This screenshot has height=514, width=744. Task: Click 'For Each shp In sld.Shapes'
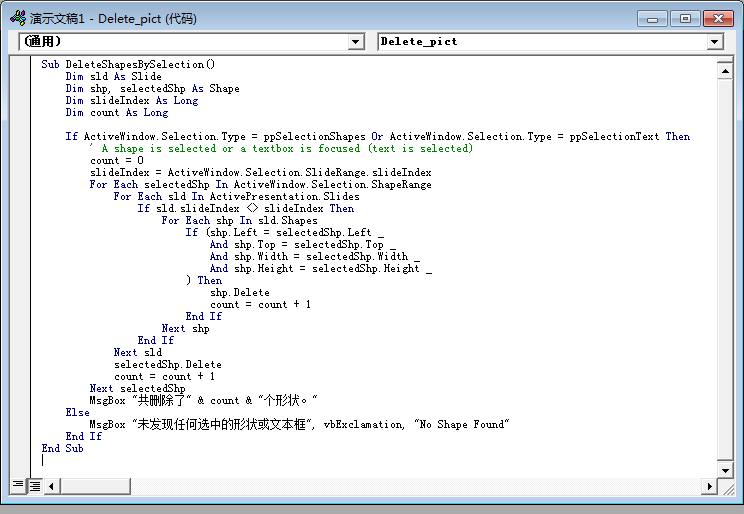click(240, 221)
